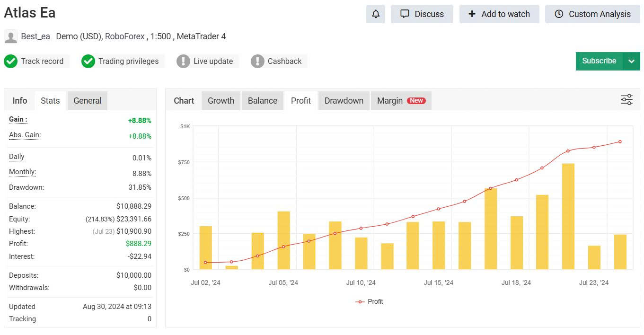The width and height of the screenshot is (644, 335).
Task: Open the General stats tab
Action: pyautogui.click(x=88, y=101)
